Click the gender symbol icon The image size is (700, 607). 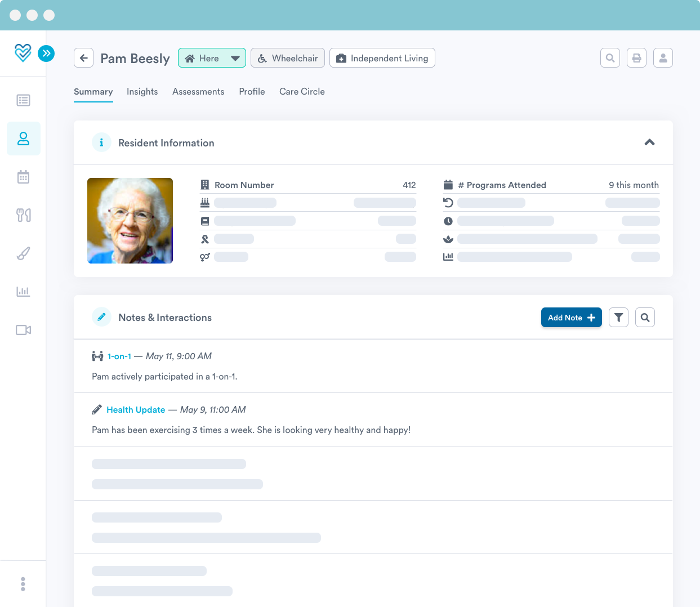click(205, 257)
